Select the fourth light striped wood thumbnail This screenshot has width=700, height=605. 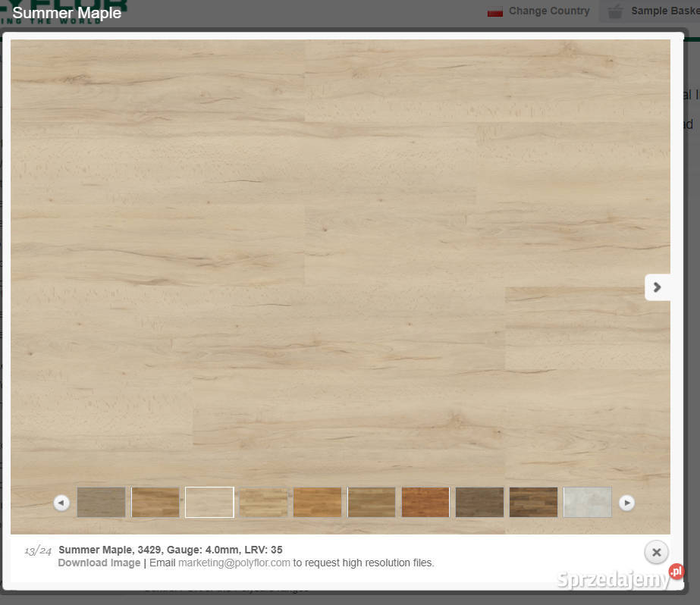(263, 502)
